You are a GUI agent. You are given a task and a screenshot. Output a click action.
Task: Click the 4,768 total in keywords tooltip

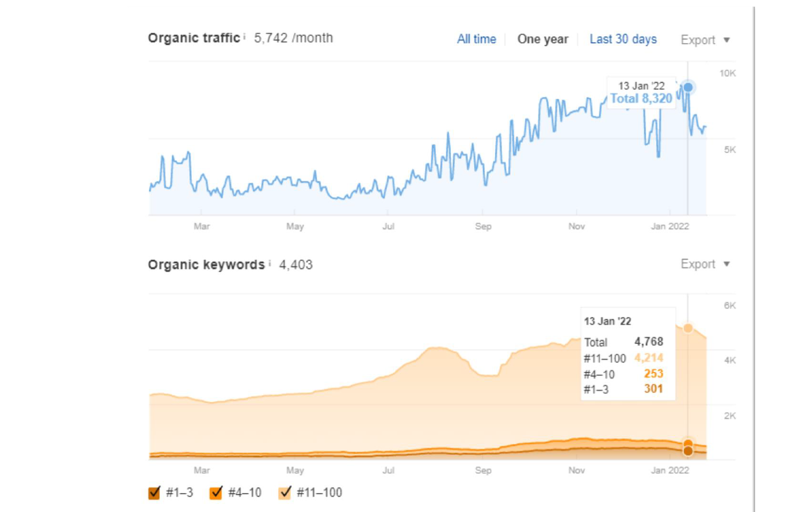(x=649, y=342)
